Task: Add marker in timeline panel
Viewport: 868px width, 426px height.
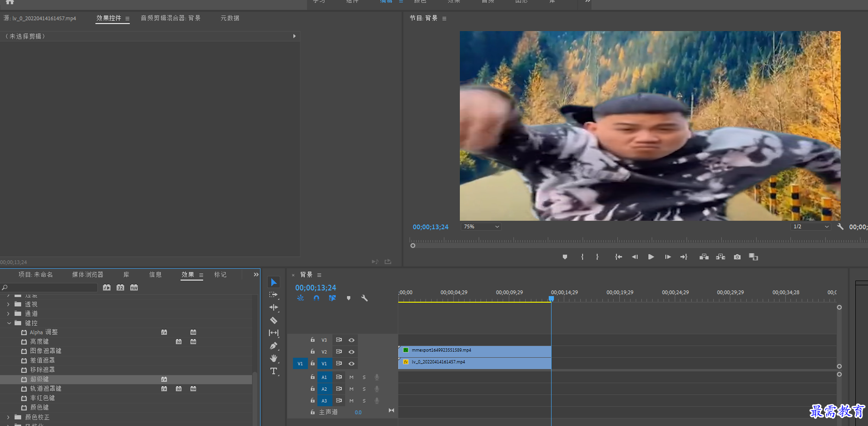Action: [348, 298]
